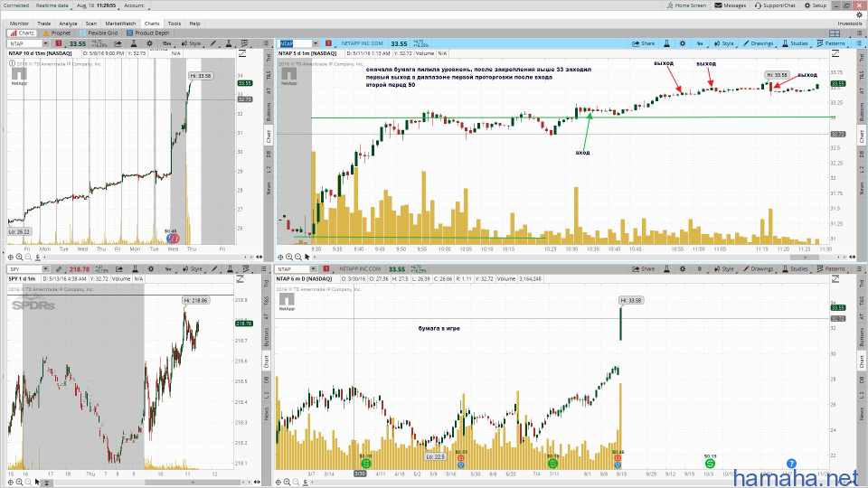Screen dimensions: 868x488
Task: Open Messages
Action: coord(731,5)
